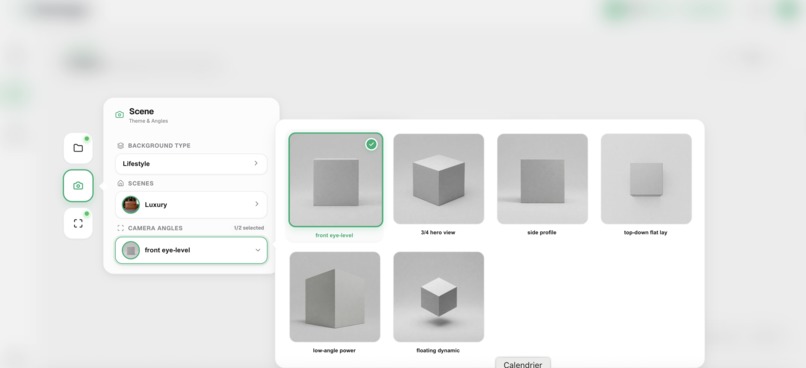Image resolution: width=806 pixels, height=368 pixels.
Task: Click the Calendrier tooltip label
Action: (523, 364)
